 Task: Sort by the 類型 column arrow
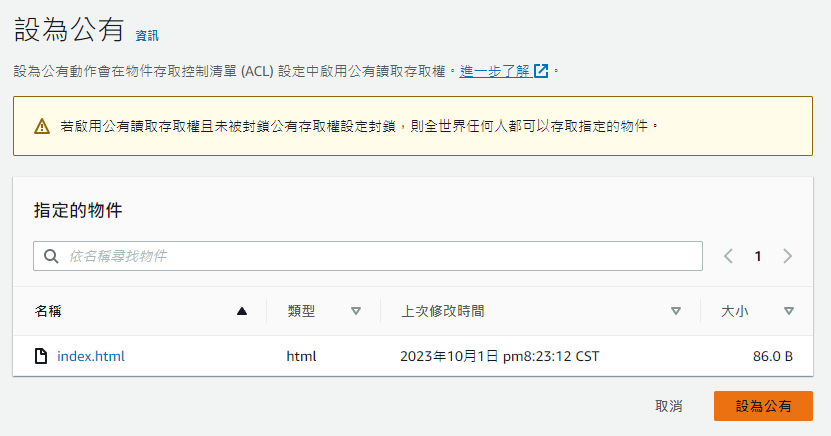click(x=356, y=311)
